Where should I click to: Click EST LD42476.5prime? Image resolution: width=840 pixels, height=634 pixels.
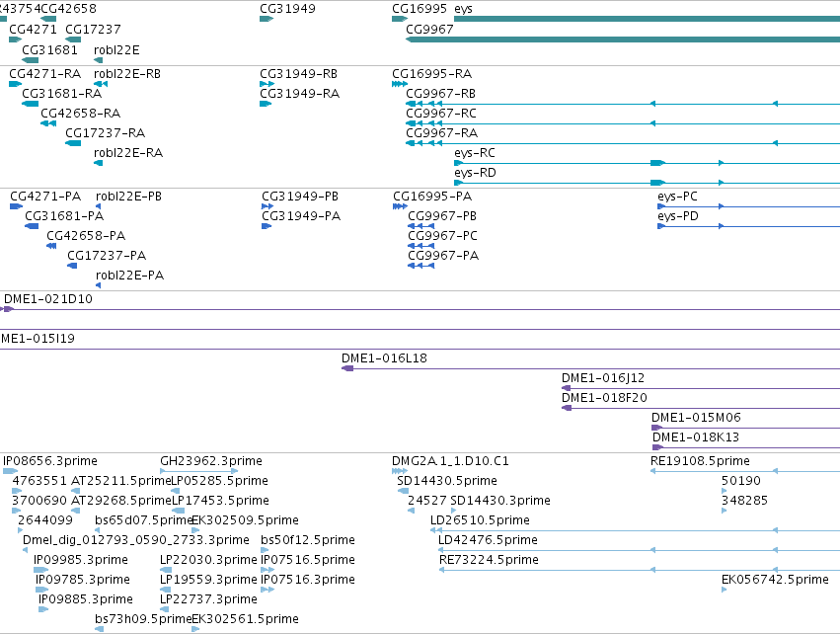coord(488,541)
